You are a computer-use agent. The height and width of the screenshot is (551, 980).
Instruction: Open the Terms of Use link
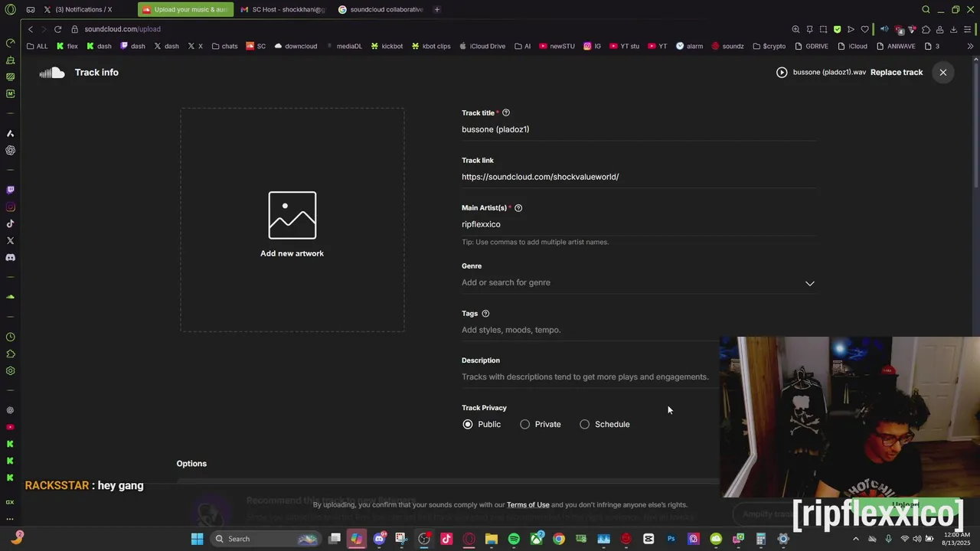pos(528,505)
